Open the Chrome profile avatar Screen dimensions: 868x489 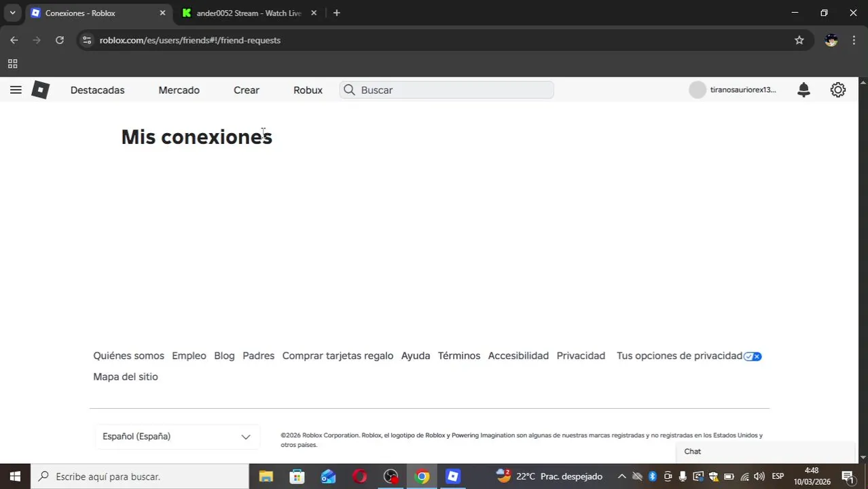click(x=831, y=40)
